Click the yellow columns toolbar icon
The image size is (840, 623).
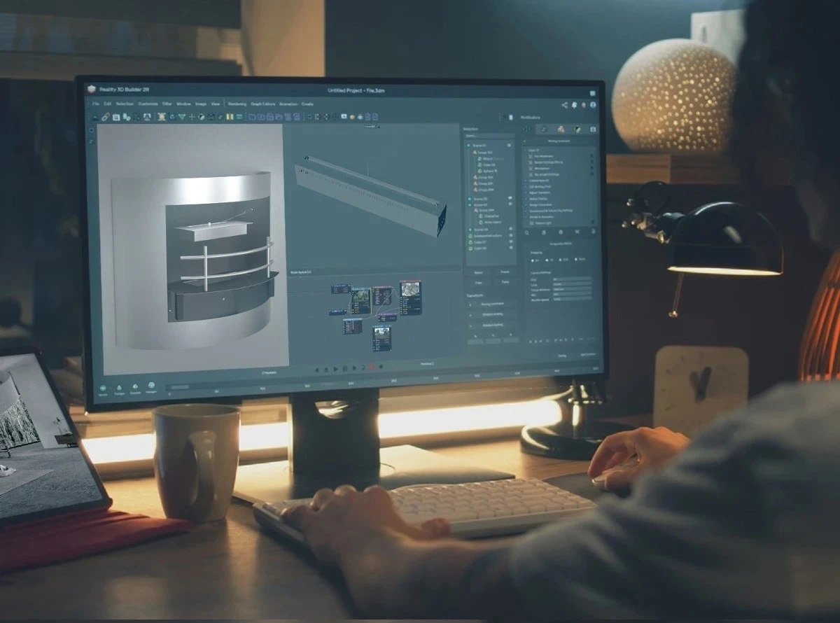pyautogui.click(x=230, y=117)
